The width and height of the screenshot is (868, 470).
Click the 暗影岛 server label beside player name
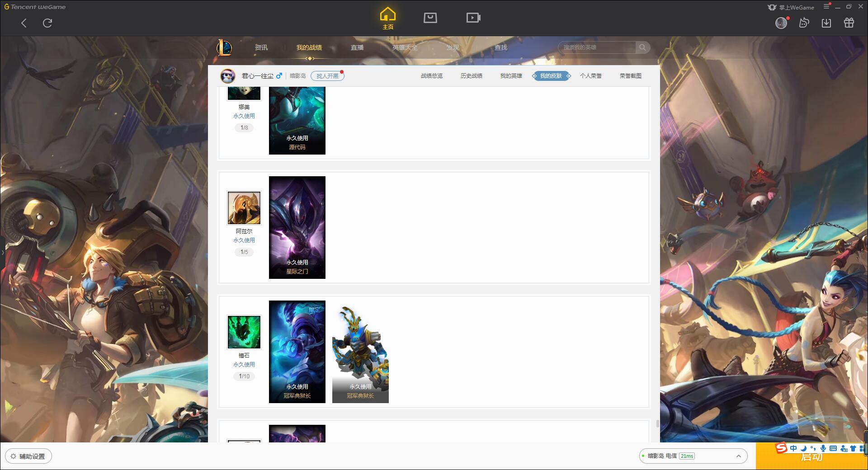pos(298,76)
